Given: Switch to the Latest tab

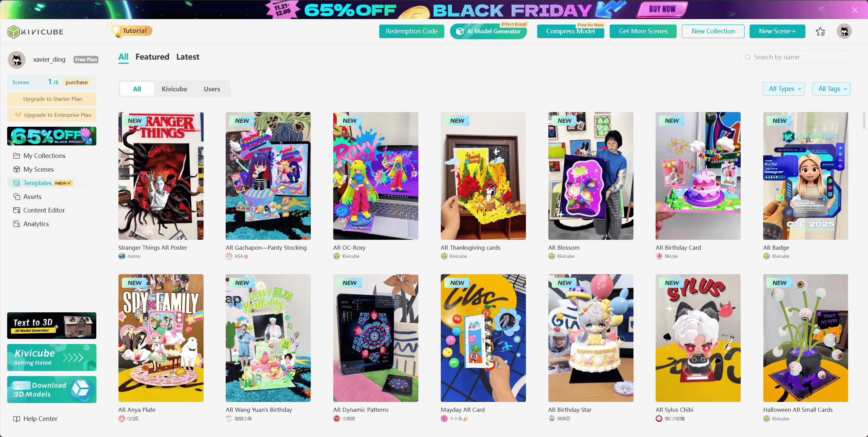Looking at the screenshot, I should click(x=188, y=57).
